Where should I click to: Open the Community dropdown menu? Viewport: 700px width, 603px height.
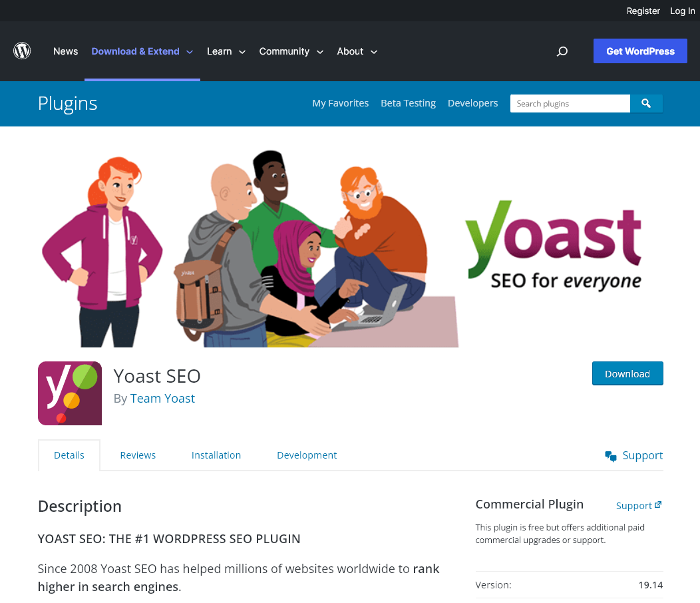(x=320, y=51)
